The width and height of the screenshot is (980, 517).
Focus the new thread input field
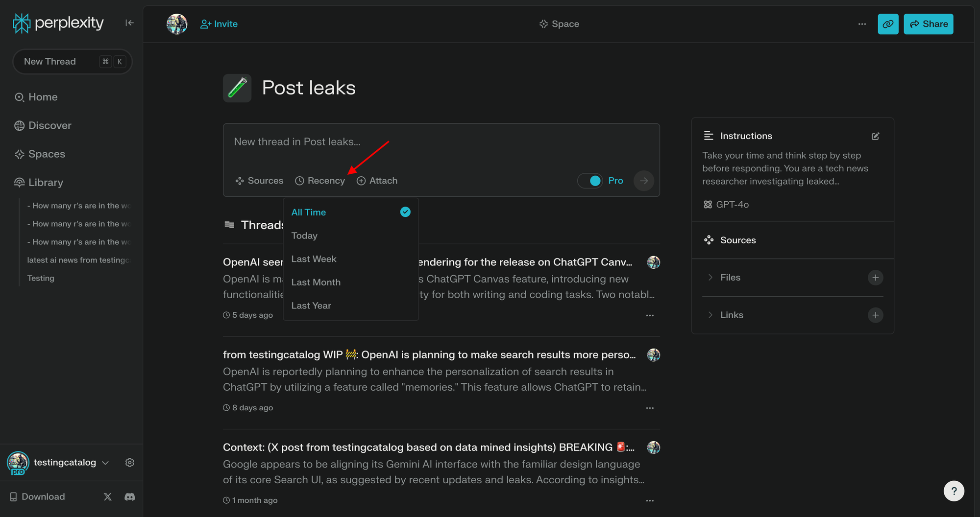tap(441, 142)
